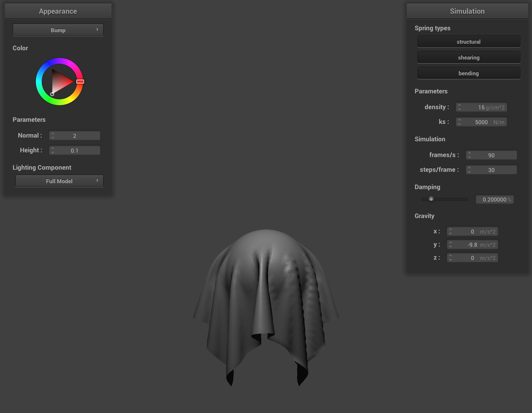This screenshot has width=532, height=413.
Task: Click the Height value stepper arrows
Action: pyautogui.click(x=53, y=150)
